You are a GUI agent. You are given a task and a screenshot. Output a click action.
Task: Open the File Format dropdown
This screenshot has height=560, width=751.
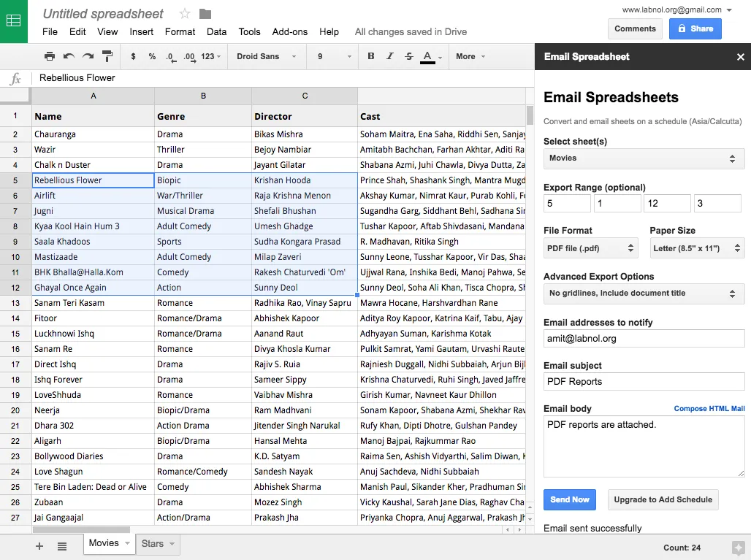[x=590, y=248]
